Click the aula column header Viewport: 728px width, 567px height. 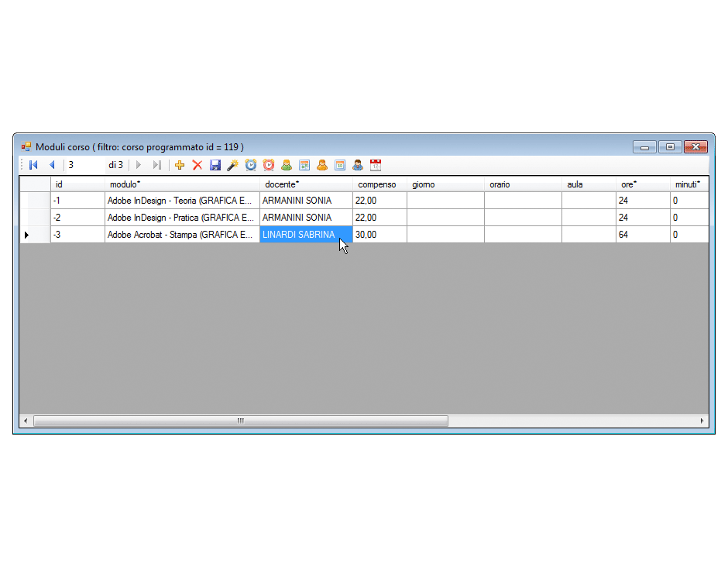pos(589,184)
